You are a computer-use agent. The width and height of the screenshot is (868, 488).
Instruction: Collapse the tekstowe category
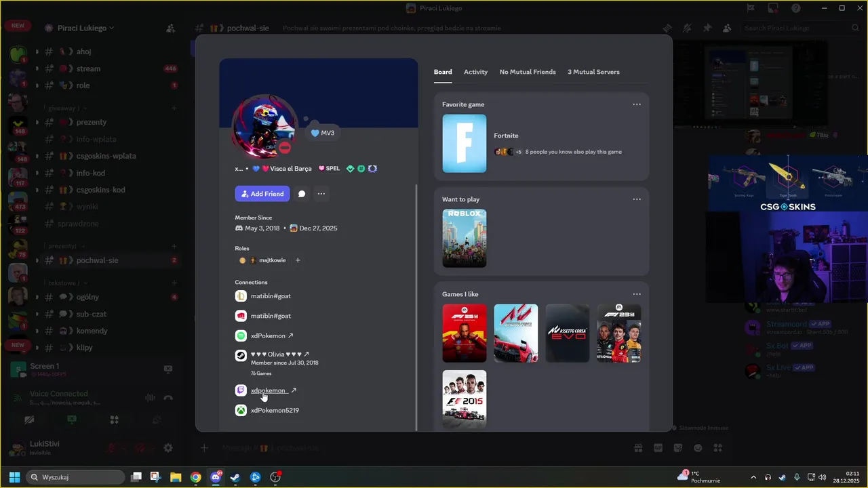(66, 283)
